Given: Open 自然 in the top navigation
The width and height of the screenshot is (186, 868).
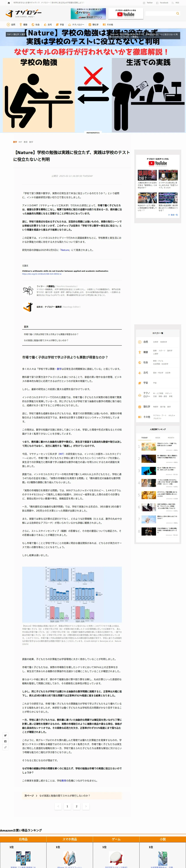Looking at the screenshot, I should [x=11, y=25].
